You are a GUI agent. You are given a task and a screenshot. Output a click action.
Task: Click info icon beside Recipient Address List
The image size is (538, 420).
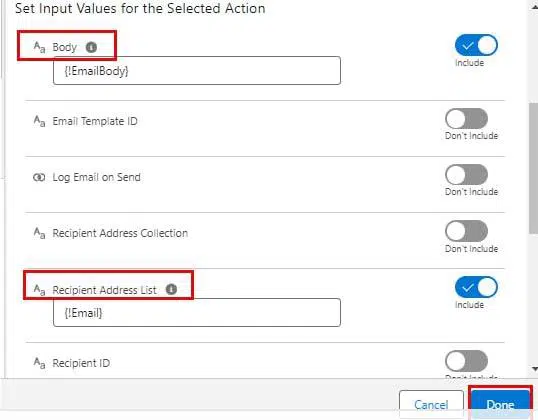(x=171, y=289)
